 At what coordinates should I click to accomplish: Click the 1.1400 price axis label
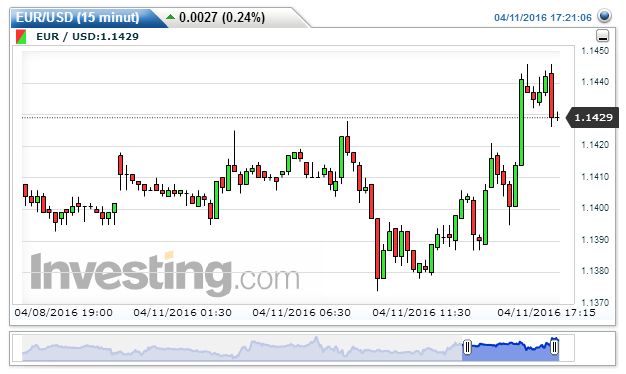595,208
